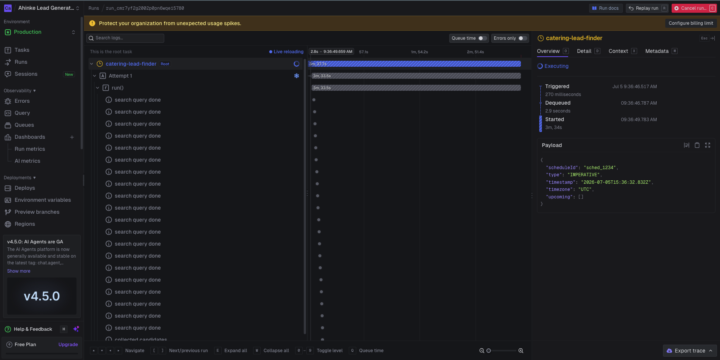Enable the Queue time toggle
This screenshot has height=360, width=720.
point(483,38)
